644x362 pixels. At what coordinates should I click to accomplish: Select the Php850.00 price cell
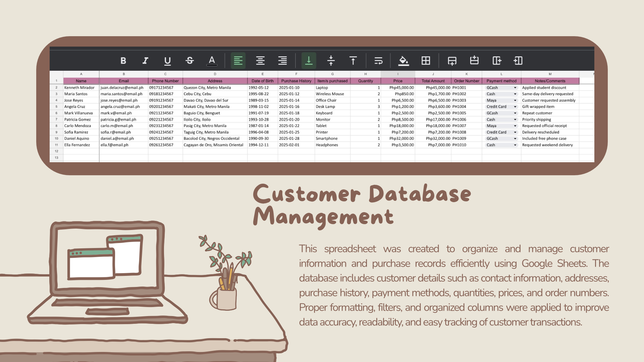click(x=398, y=94)
